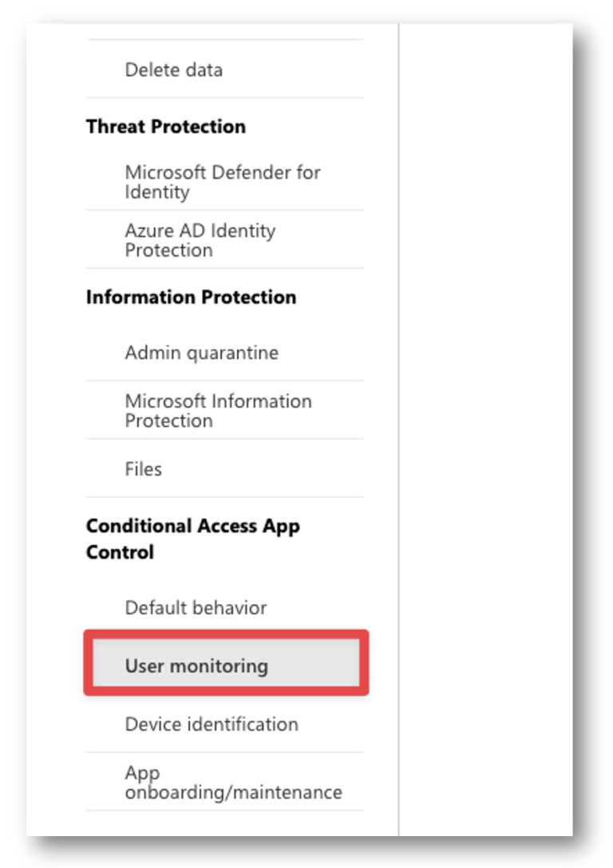Viewport: 613px width, 868px height.
Task: Click the word Identity under Microsoft Defender
Action: pos(157,192)
